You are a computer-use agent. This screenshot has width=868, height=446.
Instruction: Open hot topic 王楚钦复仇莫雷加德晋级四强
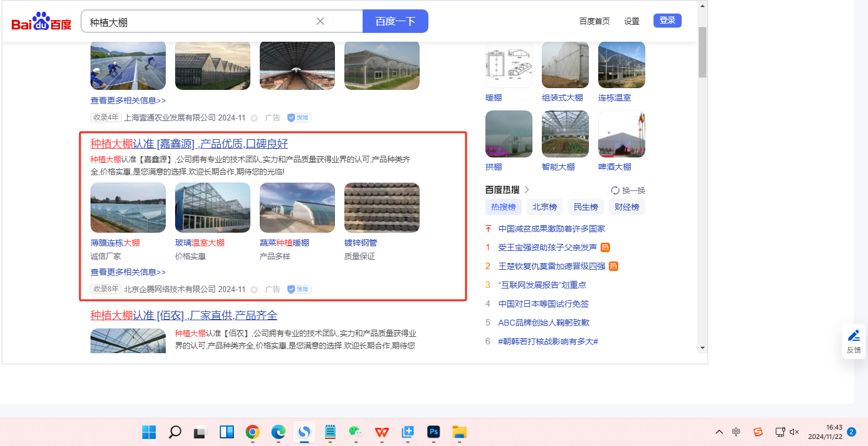point(552,266)
